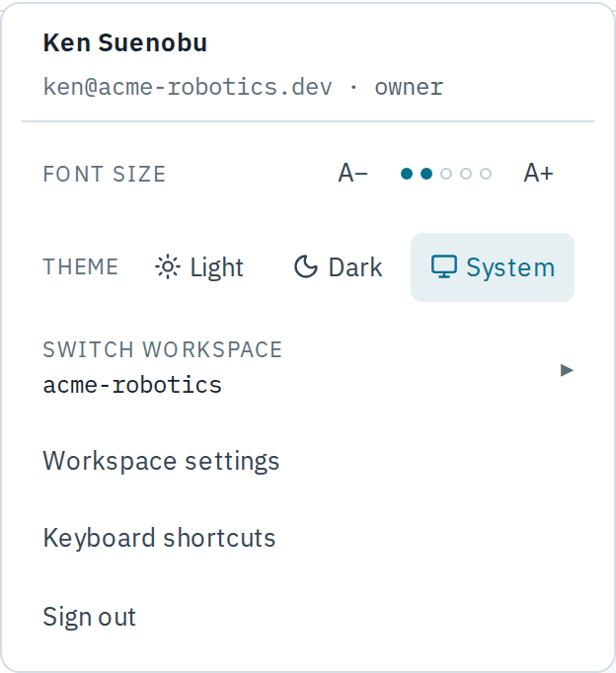Decrease font size with A− button
The height and width of the screenshot is (673, 616).
click(352, 174)
